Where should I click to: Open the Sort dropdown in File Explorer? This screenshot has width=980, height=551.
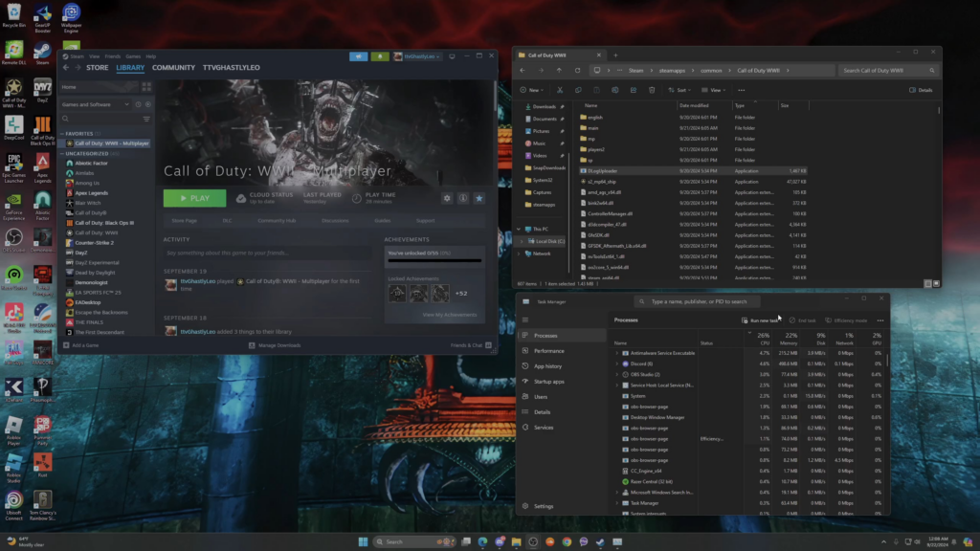679,90
